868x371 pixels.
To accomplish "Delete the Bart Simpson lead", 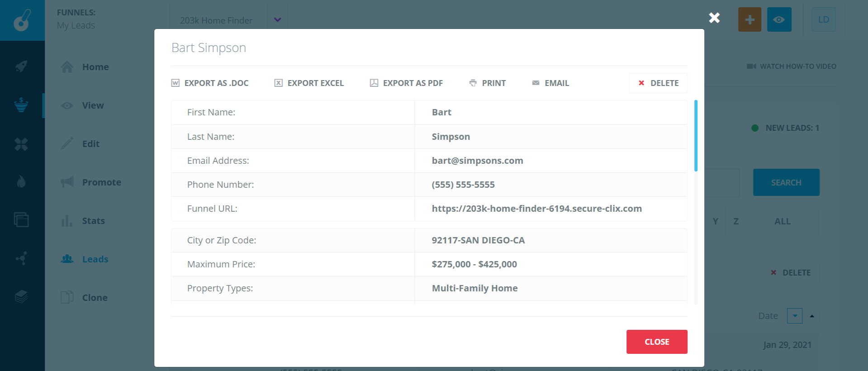I will point(658,83).
